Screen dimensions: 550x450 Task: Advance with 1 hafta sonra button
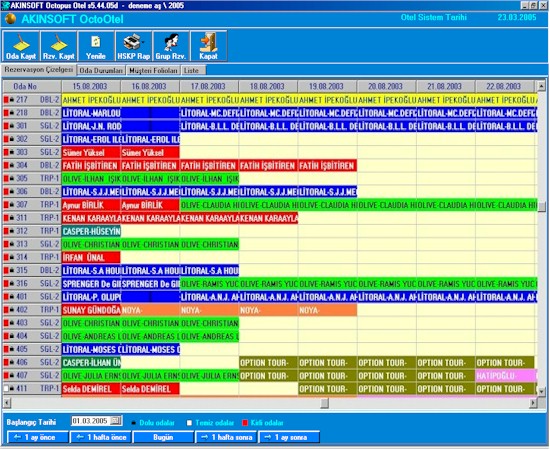(x=226, y=437)
